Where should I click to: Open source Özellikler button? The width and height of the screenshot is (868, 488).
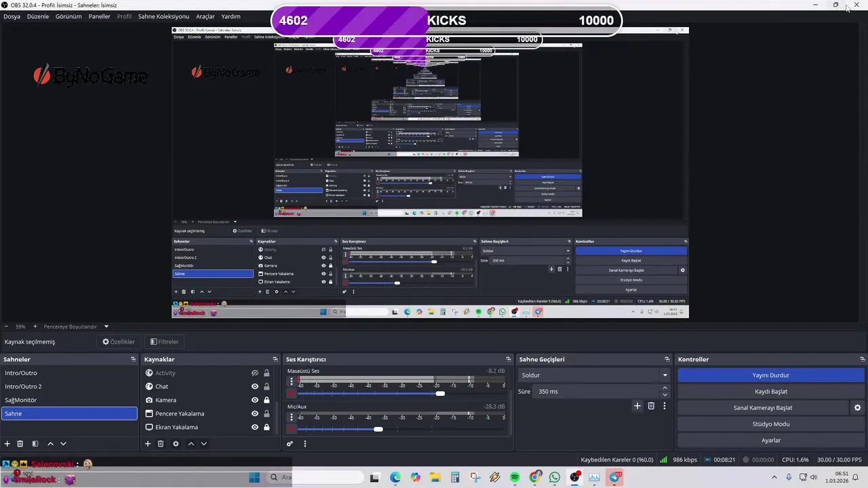(x=119, y=342)
